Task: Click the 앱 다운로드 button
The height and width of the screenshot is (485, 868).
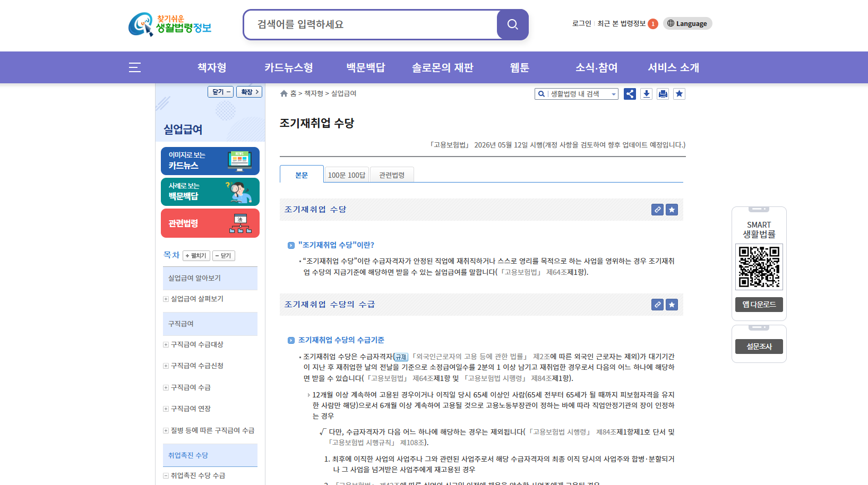Action: [x=759, y=305]
